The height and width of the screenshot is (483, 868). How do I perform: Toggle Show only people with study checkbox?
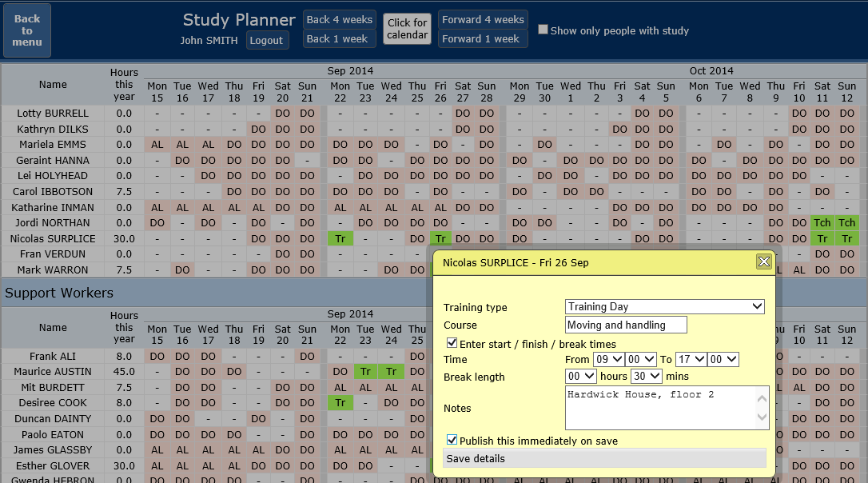(543, 30)
